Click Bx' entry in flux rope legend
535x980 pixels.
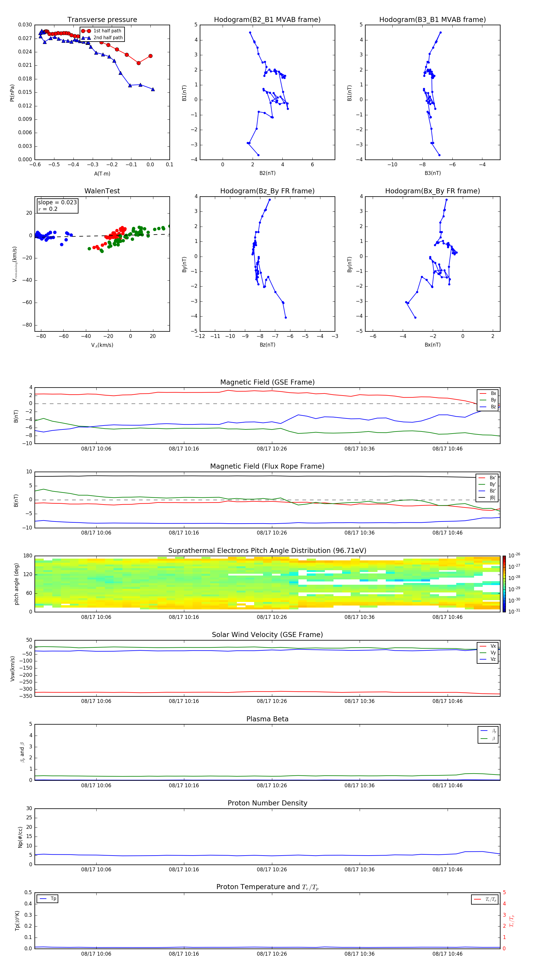click(x=487, y=478)
